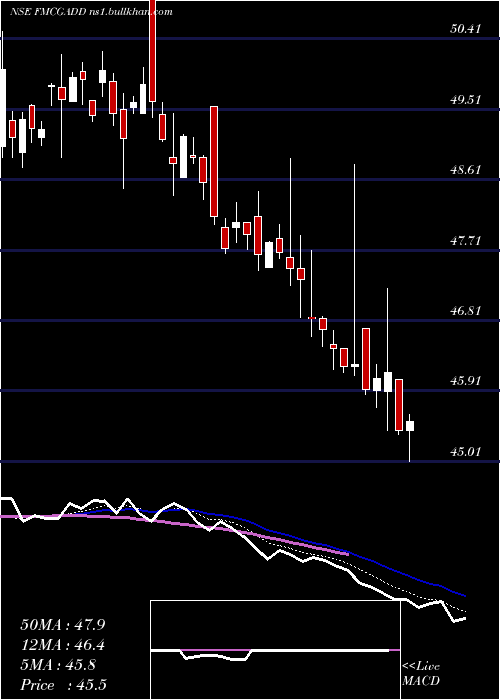This screenshot has height=700, width=500.
Task: Click the 45.01 price axis label
Action: coord(466,451)
